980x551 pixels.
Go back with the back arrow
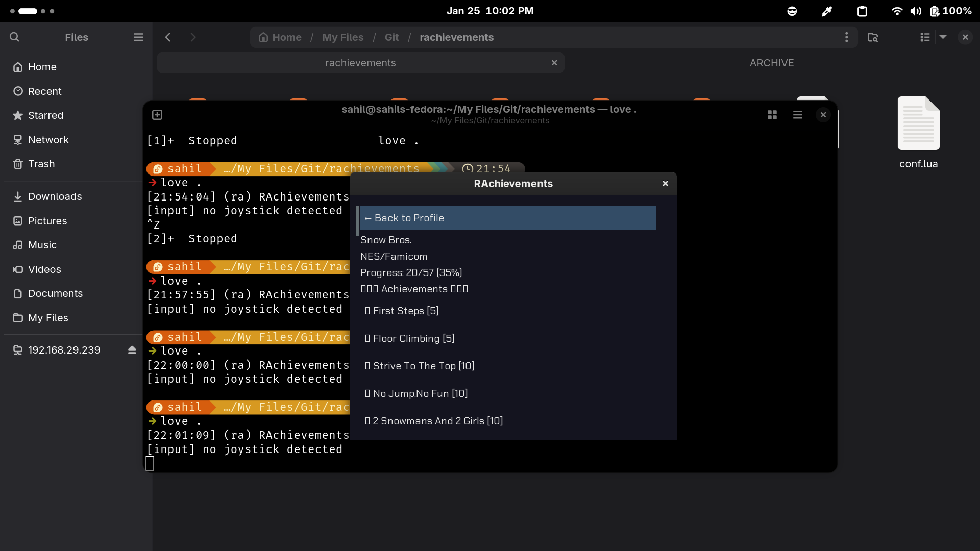coord(168,37)
